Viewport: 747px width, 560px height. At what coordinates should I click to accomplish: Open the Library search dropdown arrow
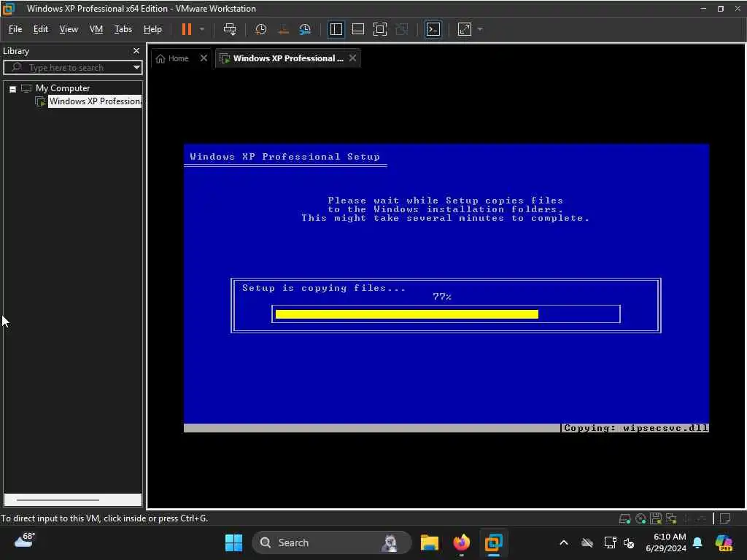click(136, 68)
